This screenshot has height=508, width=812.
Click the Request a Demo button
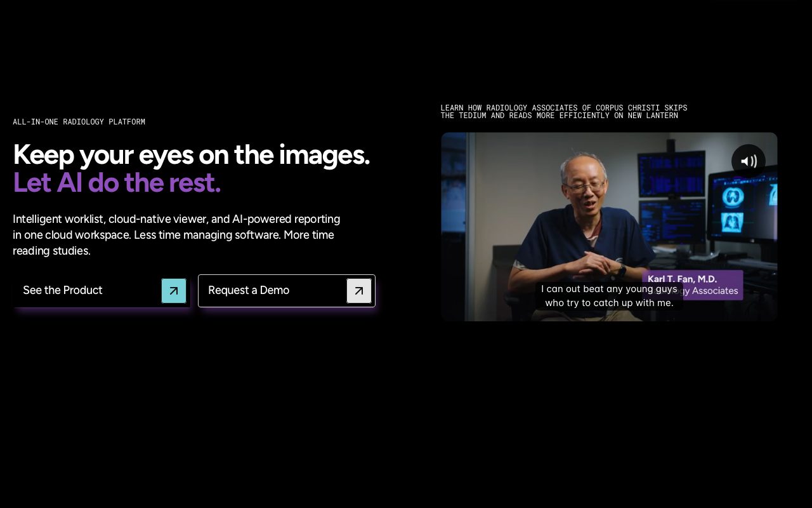(x=287, y=291)
